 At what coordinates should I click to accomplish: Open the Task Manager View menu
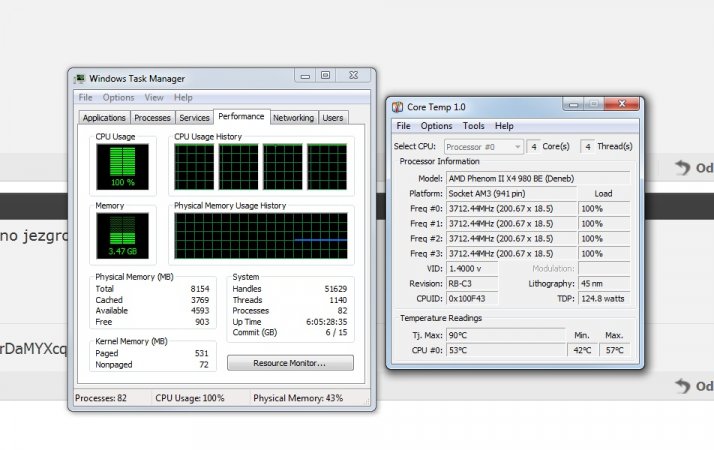154,97
